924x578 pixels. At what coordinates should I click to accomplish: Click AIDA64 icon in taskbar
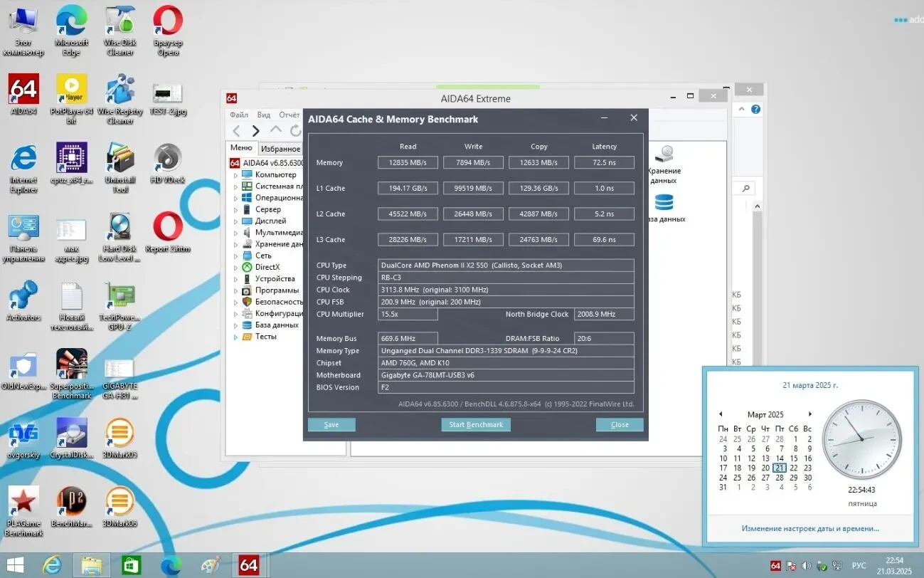tap(248, 565)
